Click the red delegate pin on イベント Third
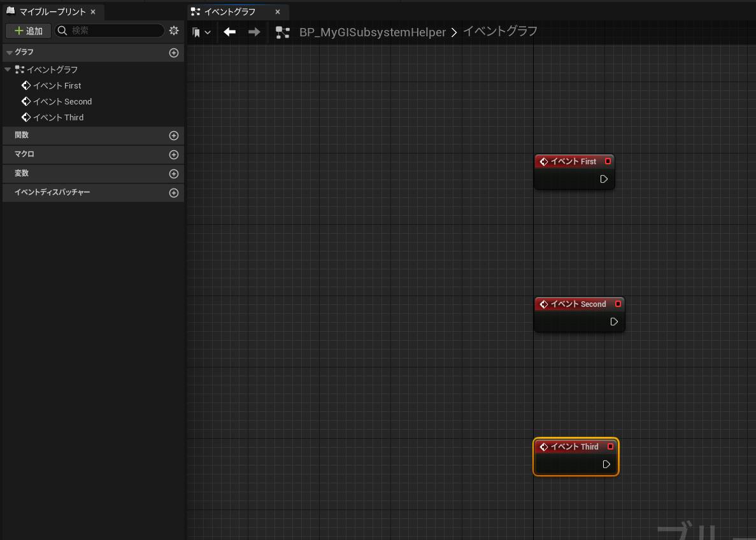Viewport: 756px width, 540px height. [610, 446]
